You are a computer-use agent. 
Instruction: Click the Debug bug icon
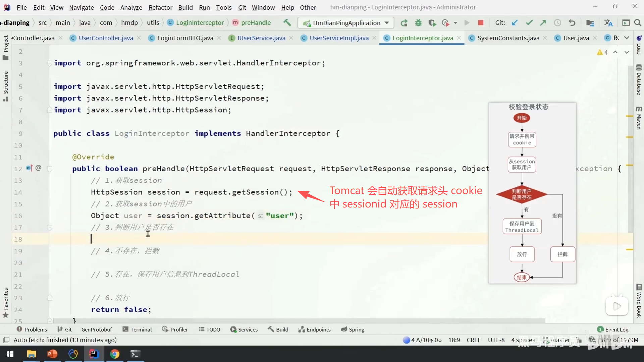[418, 23]
